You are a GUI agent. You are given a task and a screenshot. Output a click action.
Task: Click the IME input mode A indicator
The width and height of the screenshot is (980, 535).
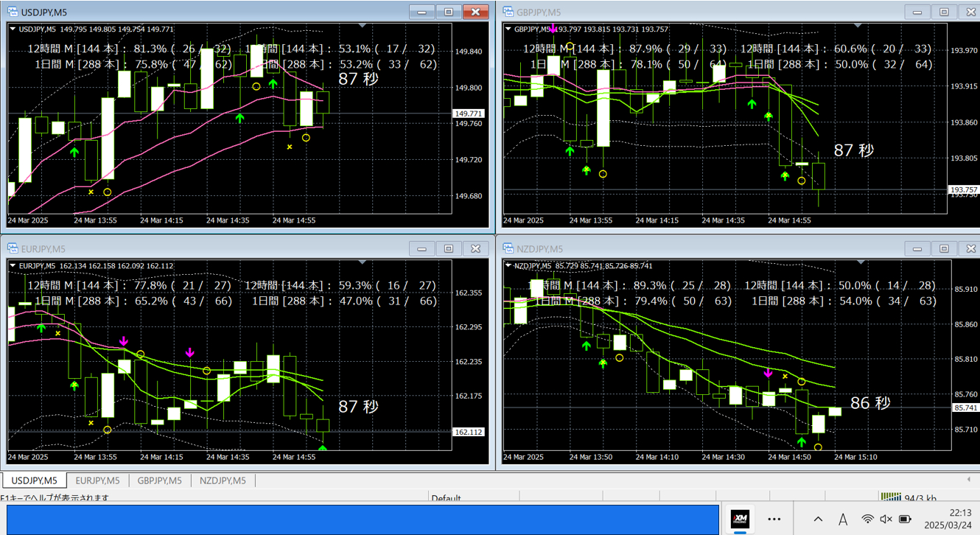point(842,520)
